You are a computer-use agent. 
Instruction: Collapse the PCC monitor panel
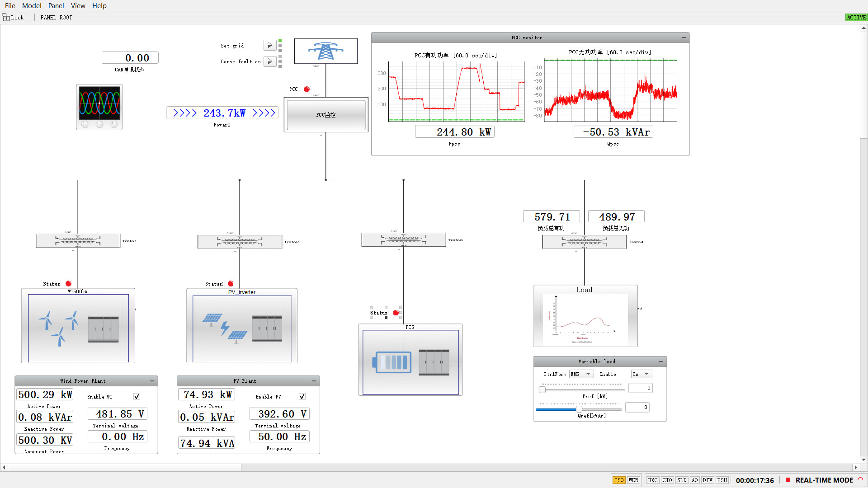coord(683,38)
